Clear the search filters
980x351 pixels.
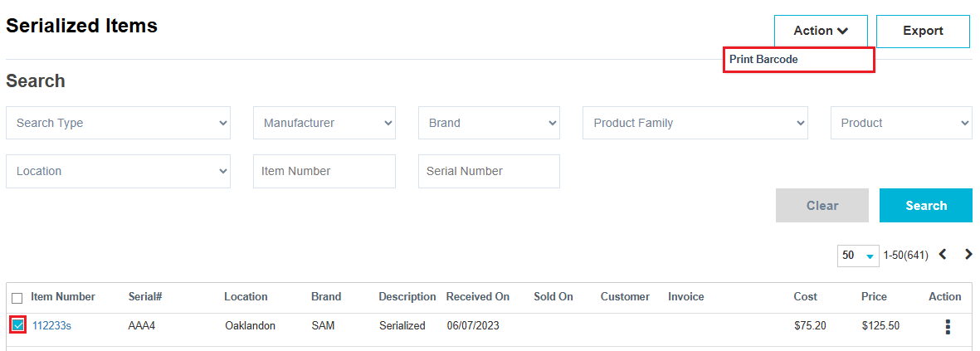coord(822,206)
